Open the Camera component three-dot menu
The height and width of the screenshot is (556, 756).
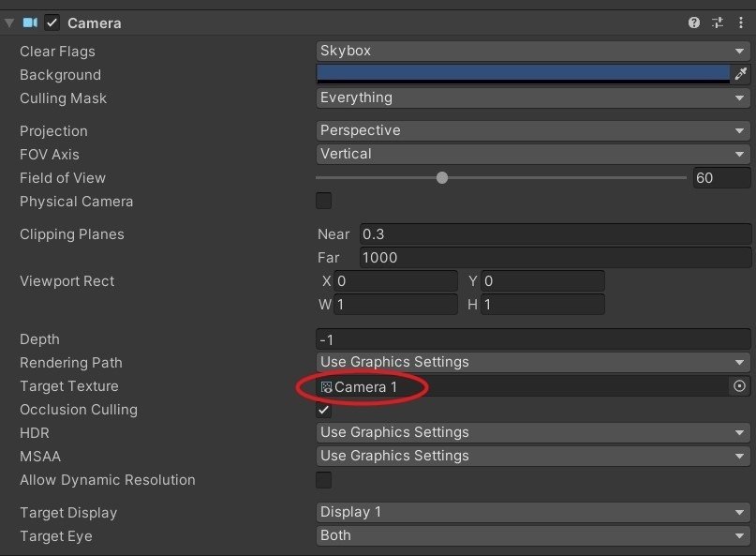[741, 23]
